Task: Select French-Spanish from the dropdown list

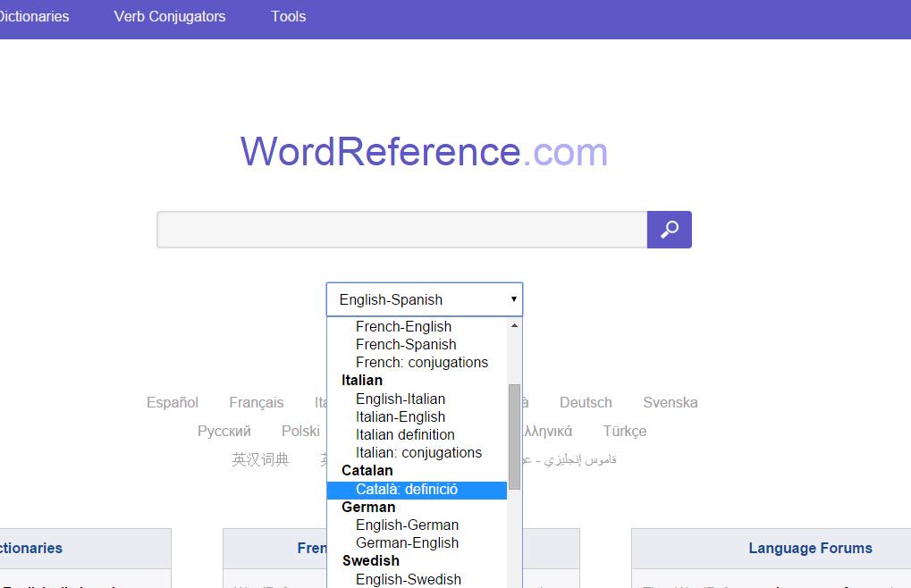Action: click(417, 344)
